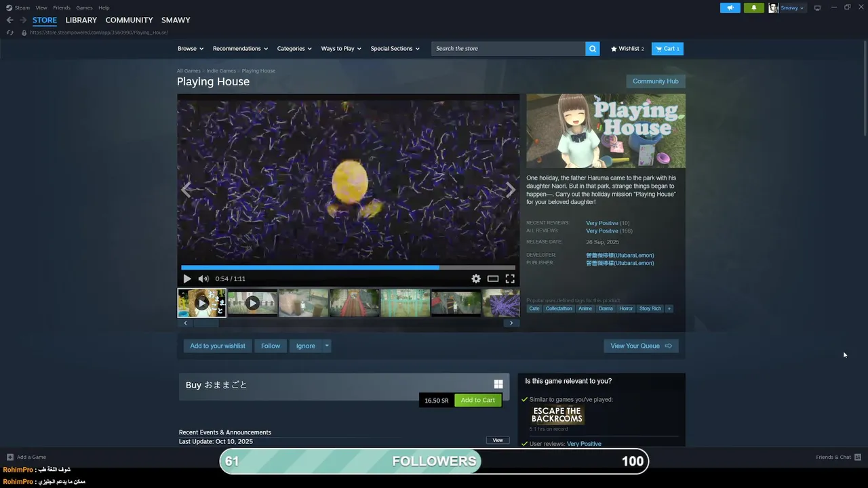868x488 pixels.
Task: Click Add to your wishlist
Action: 218,346
